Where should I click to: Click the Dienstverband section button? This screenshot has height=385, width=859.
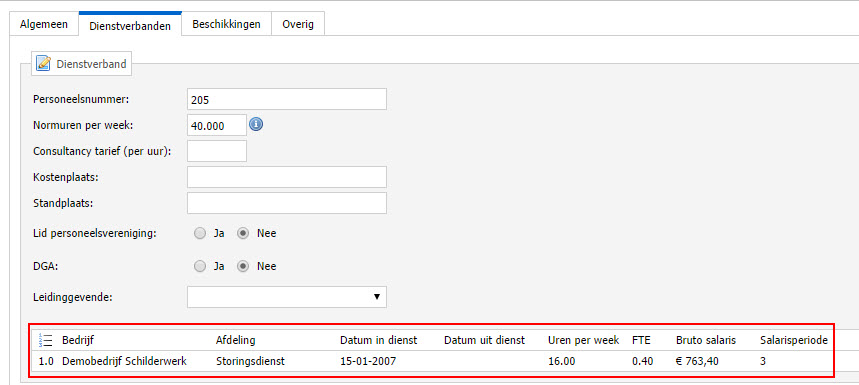click(x=81, y=64)
